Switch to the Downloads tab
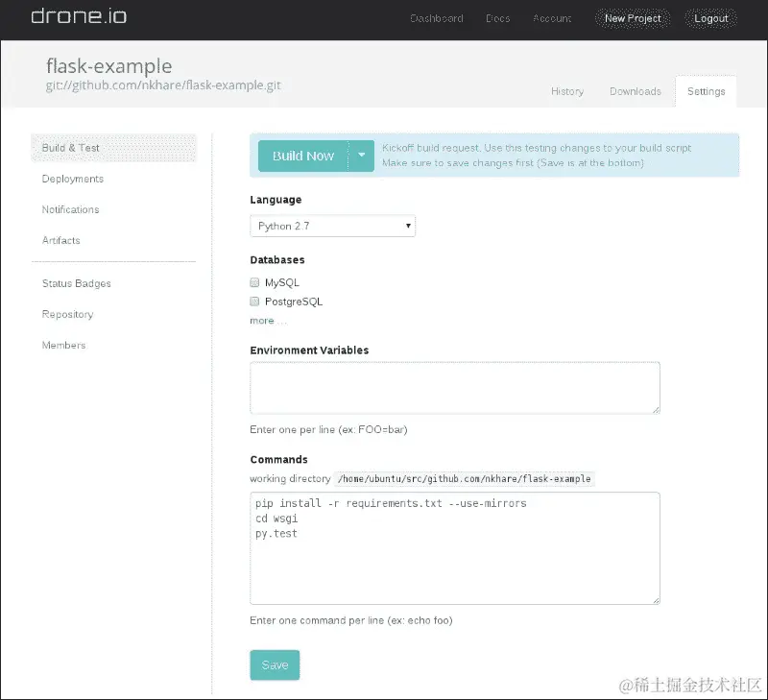Image resolution: width=768 pixels, height=700 pixels. click(x=636, y=91)
